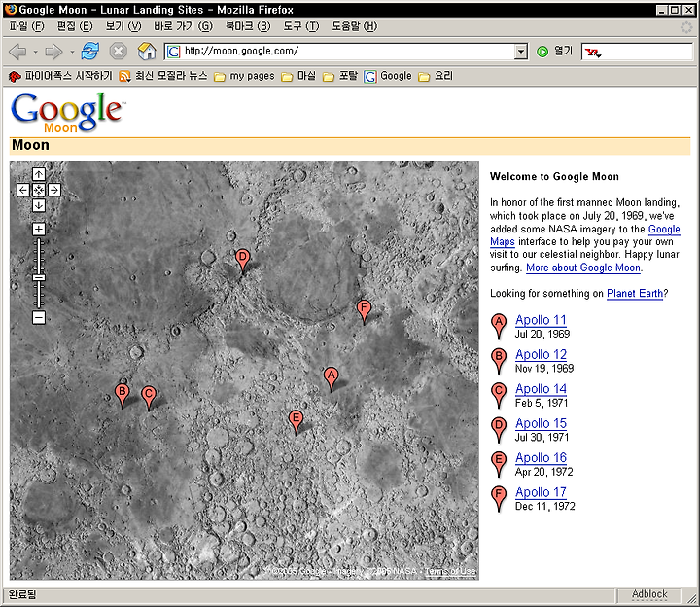Pan the map up with arrow button

pos(39,174)
